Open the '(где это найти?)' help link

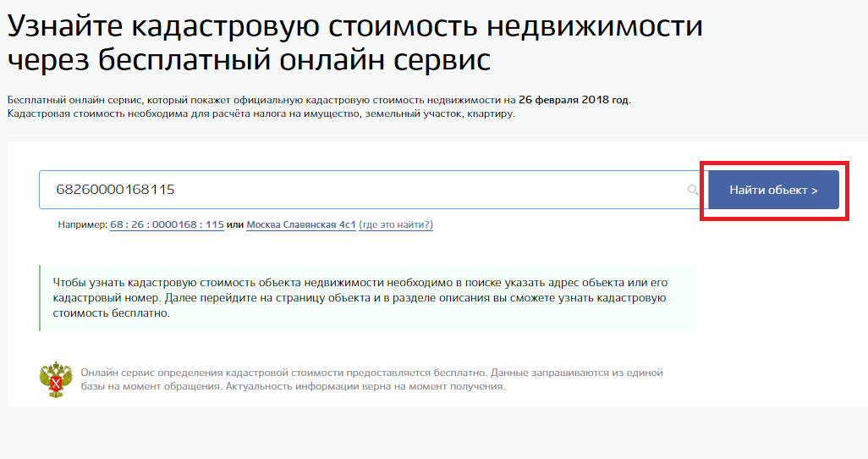[396, 224]
